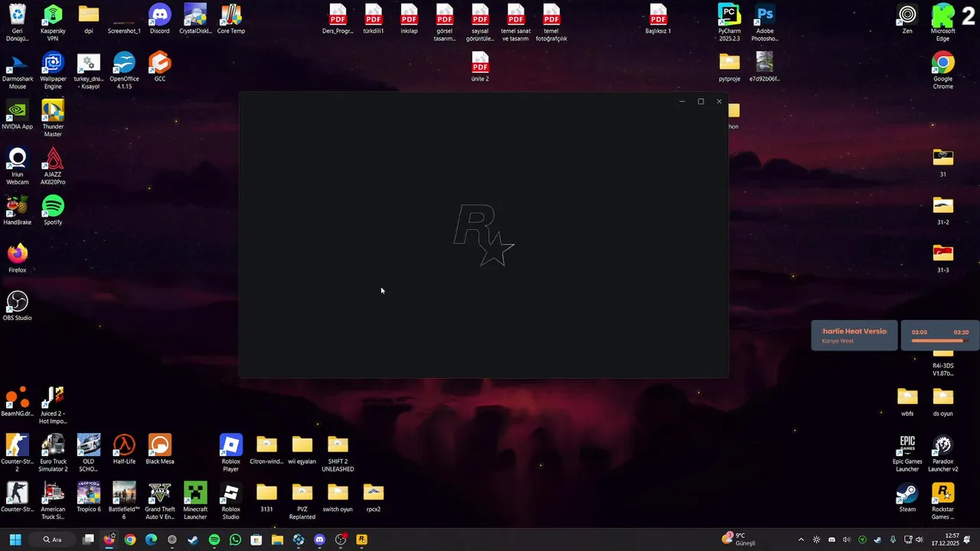Maximize the Rockstar launcher splash window
Screen dimensions: 980x551
click(x=701, y=101)
